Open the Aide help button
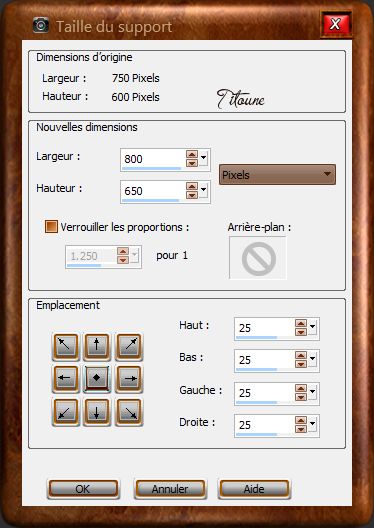The width and height of the screenshot is (374, 528). pyautogui.click(x=254, y=489)
